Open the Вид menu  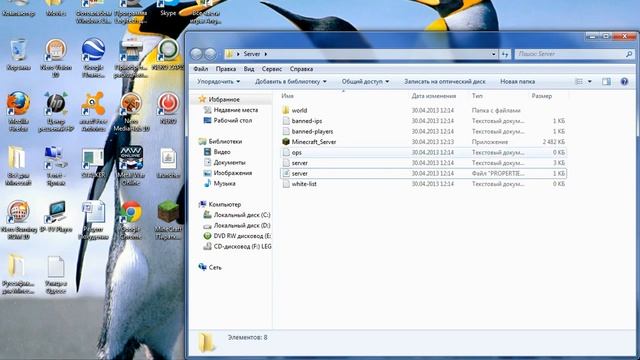(249, 69)
